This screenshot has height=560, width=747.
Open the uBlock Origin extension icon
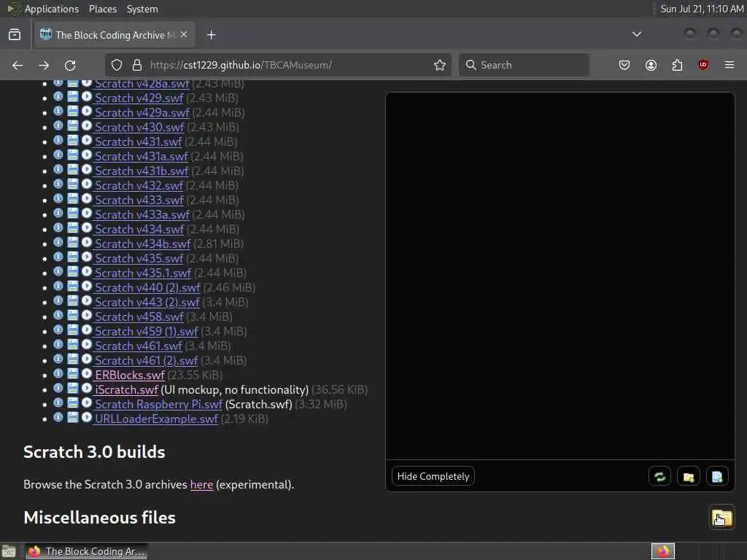click(x=703, y=65)
